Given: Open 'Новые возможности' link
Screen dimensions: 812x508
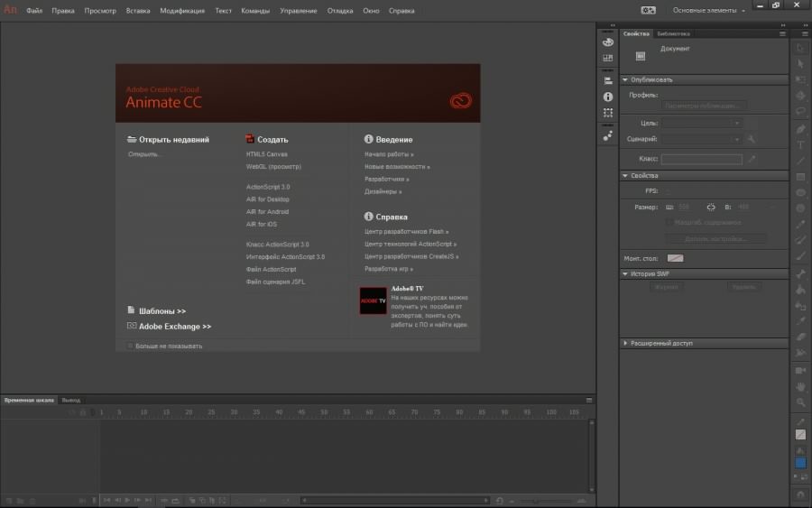Looking at the screenshot, I should (395, 167).
